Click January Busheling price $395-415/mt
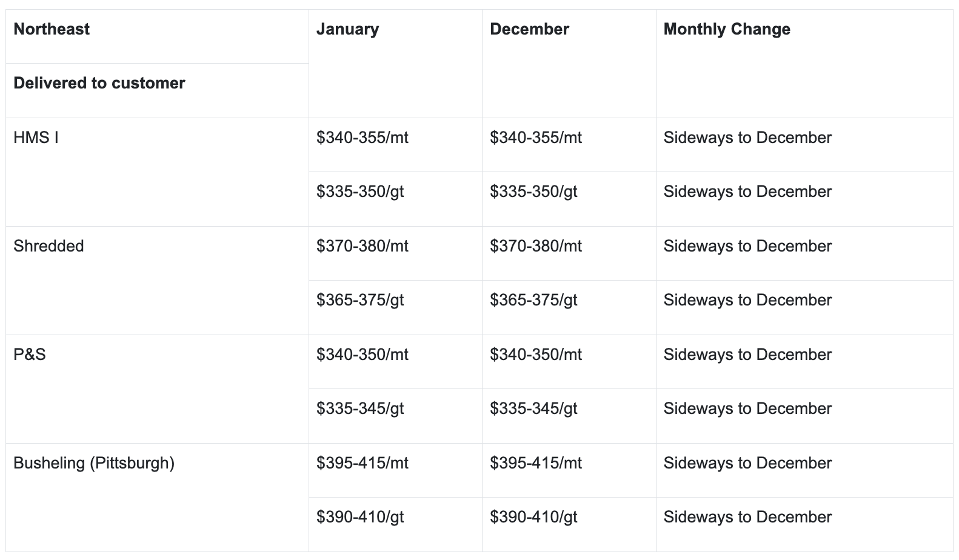 pos(362,463)
